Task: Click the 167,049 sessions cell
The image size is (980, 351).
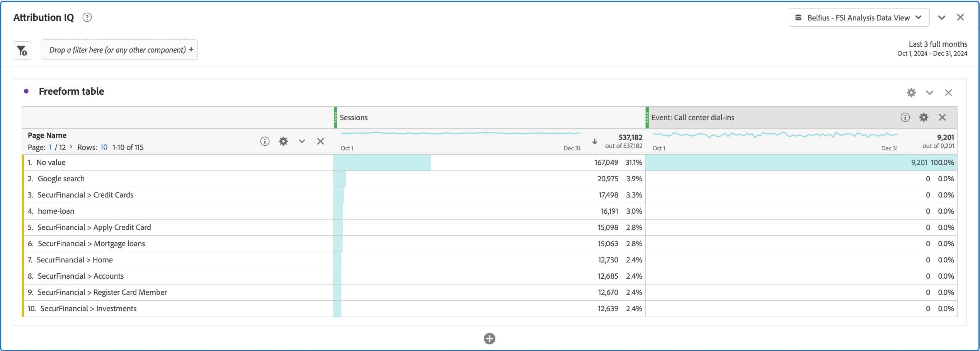Action: click(x=490, y=162)
